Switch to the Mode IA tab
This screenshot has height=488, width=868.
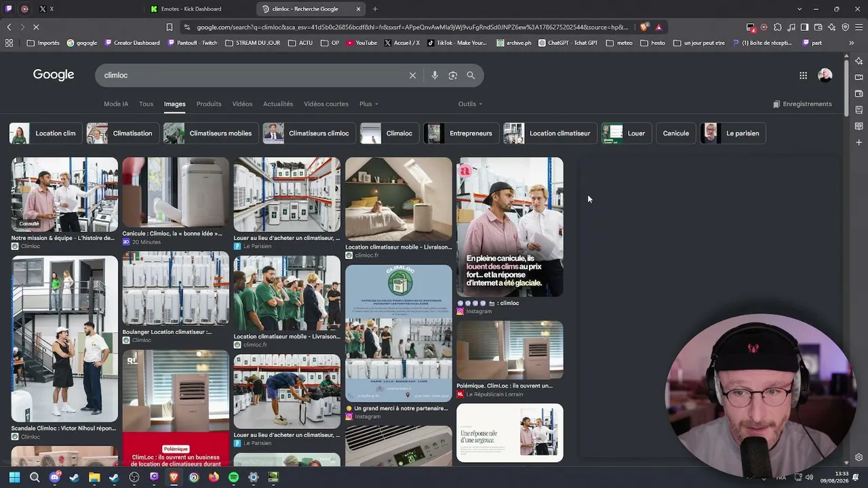tap(116, 104)
